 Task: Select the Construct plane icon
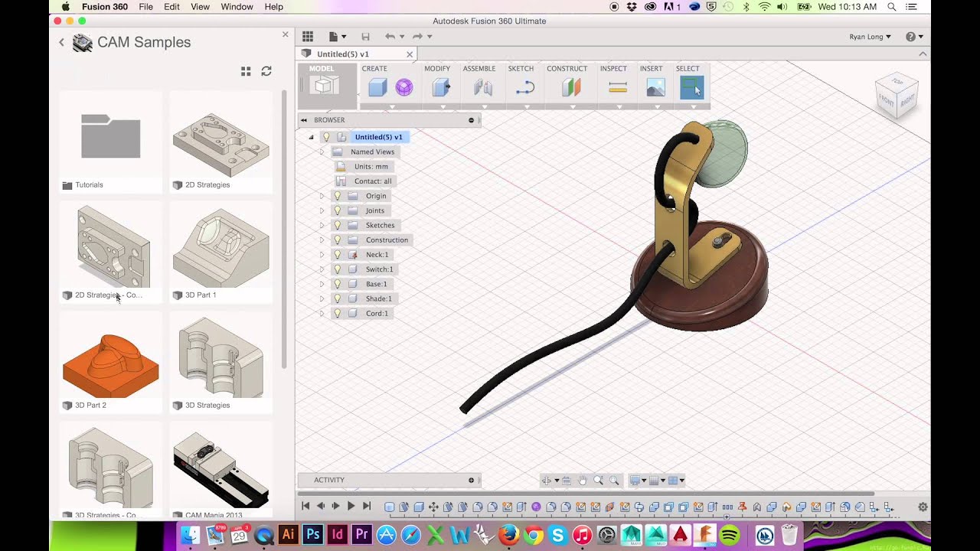(571, 87)
